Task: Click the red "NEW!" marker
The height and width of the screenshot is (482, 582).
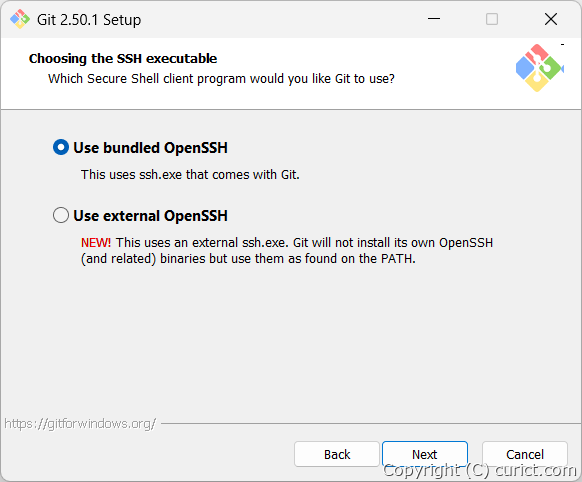Action: click(x=96, y=243)
